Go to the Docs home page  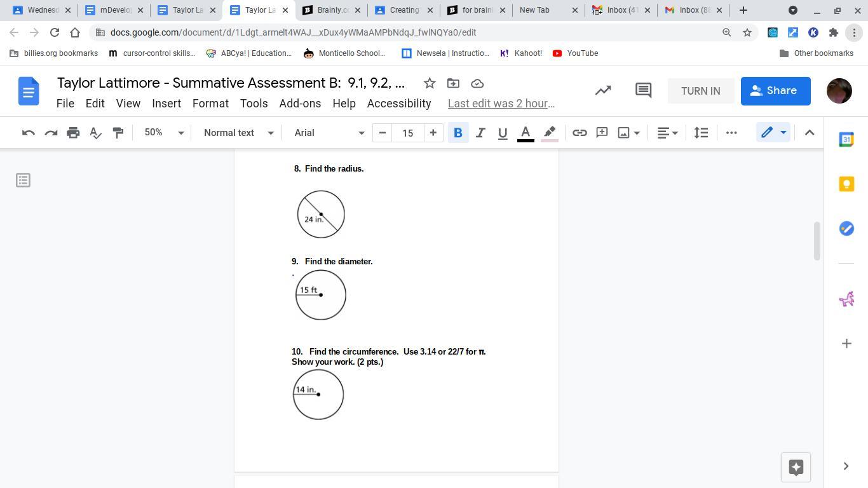[x=29, y=91]
